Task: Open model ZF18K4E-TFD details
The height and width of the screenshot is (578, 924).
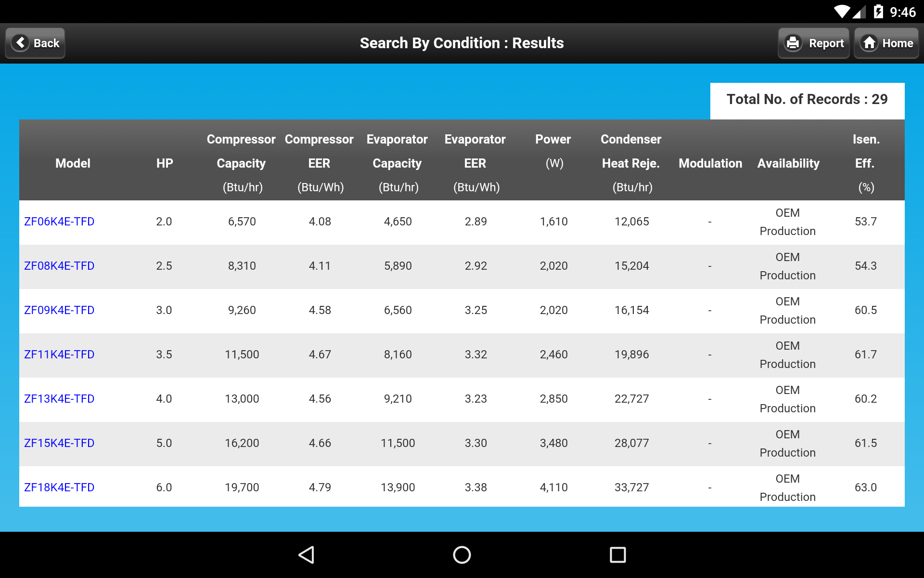Action: [59, 487]
